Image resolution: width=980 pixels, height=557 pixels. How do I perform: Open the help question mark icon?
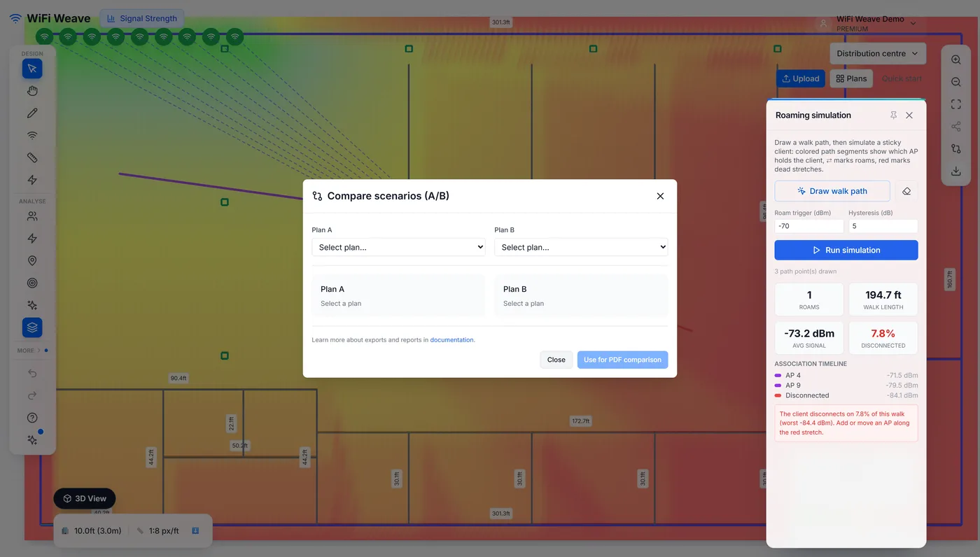tap(32, 418)
